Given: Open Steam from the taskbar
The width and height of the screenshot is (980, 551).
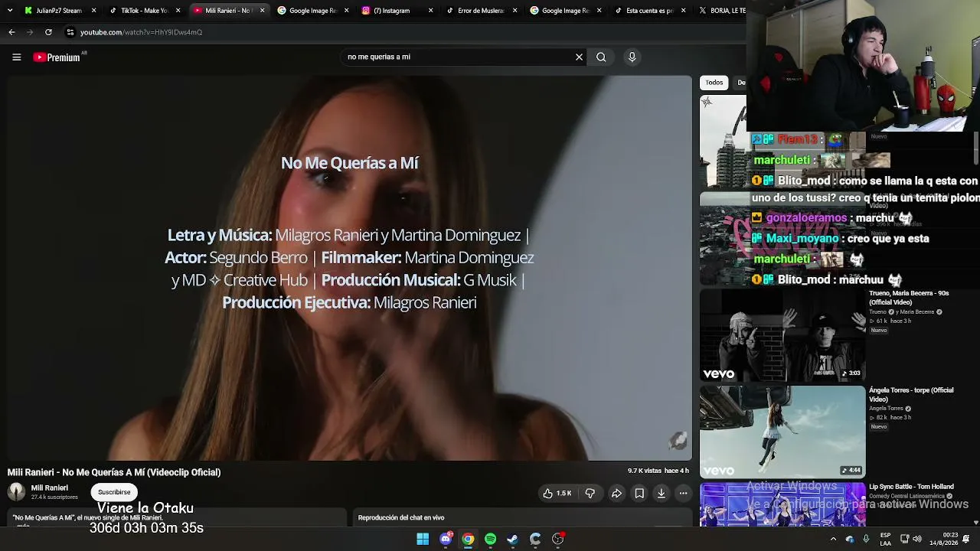Looking at the screenshot, I should pyautogui.click(x=512, y=539).
